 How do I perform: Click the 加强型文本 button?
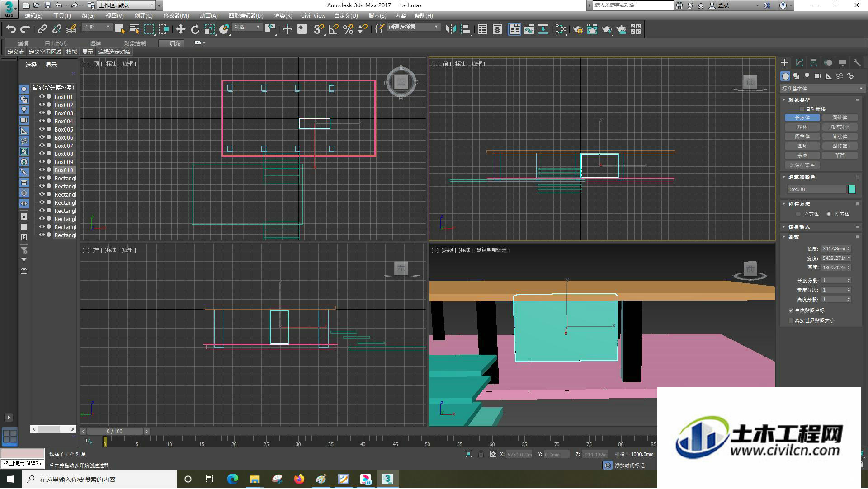pyautogui.click(x=802, y=165)
